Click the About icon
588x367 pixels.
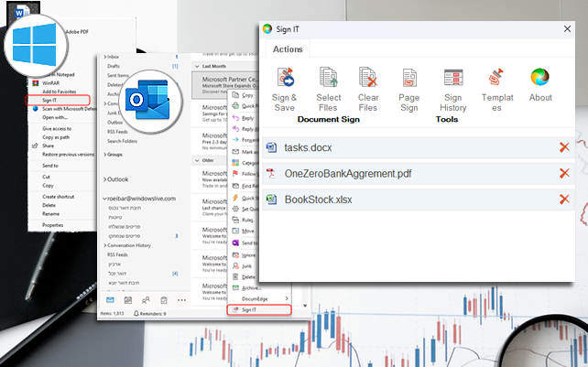540,80
